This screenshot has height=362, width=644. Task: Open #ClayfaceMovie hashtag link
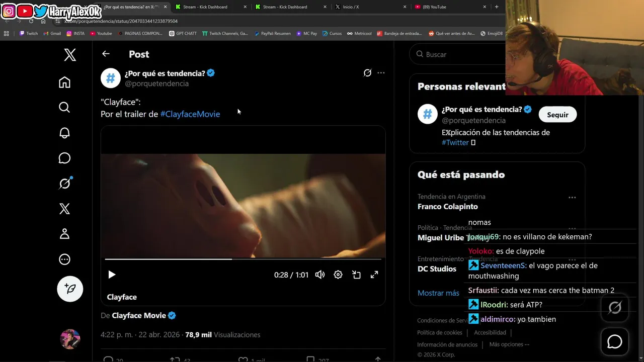pyautogui.click(x=190, y=114)
